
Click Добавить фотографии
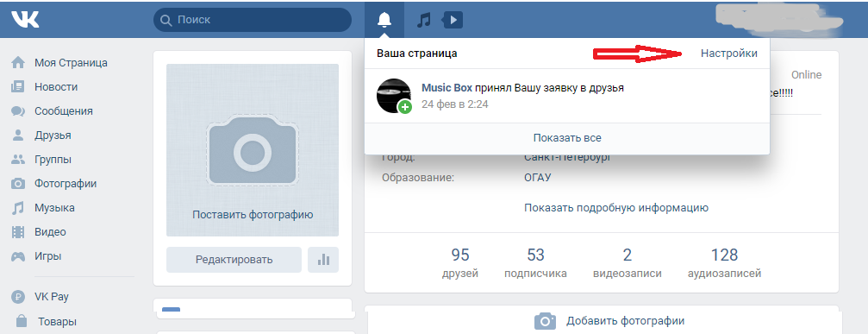point(625,321)
